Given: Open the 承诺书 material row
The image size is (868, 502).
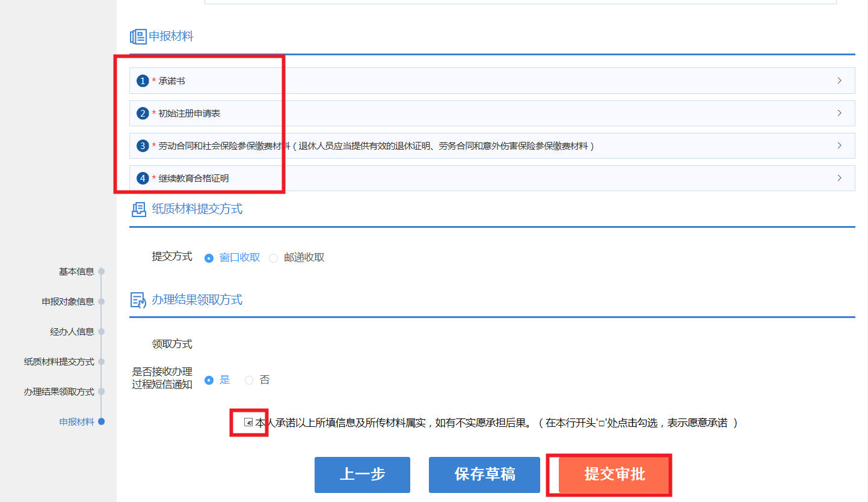Looking at the screenshot, I should [x=492, y=81].
